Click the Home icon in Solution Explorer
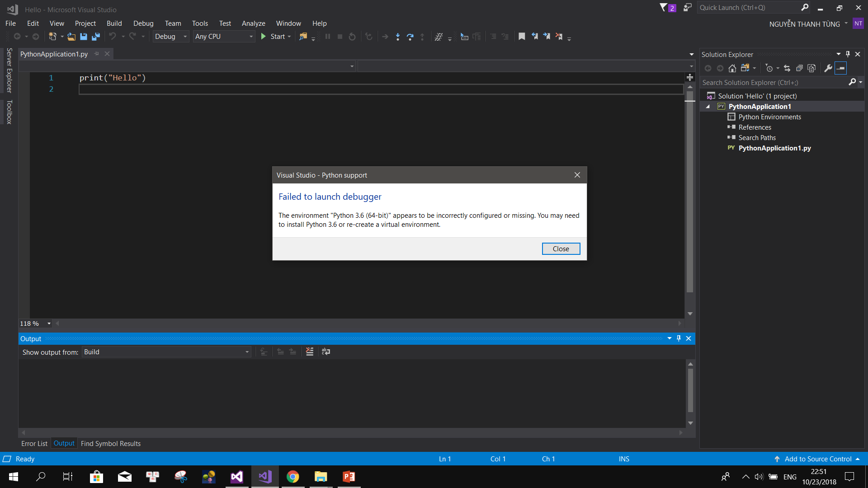 click(x=732, y=68)
